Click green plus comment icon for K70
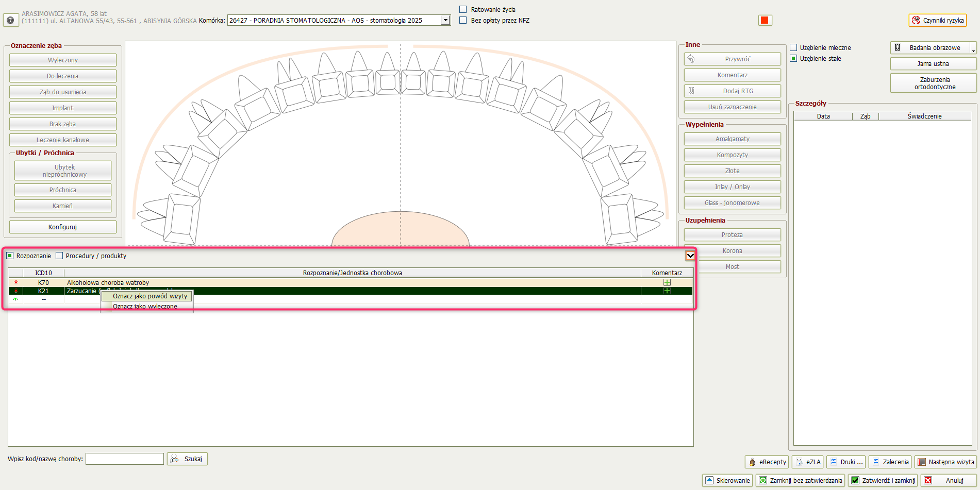Image resolution: width=980 pixels, height=490 pixels. point(667,282)
